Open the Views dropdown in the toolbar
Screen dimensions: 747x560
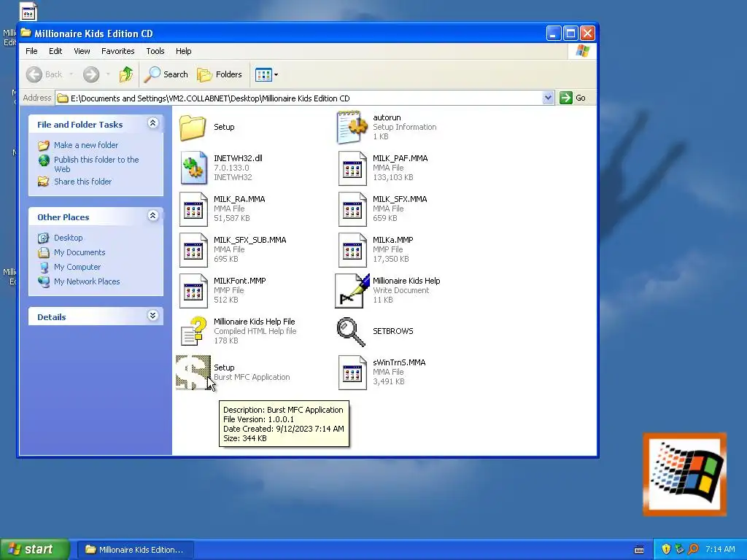(x=266, y=74)
